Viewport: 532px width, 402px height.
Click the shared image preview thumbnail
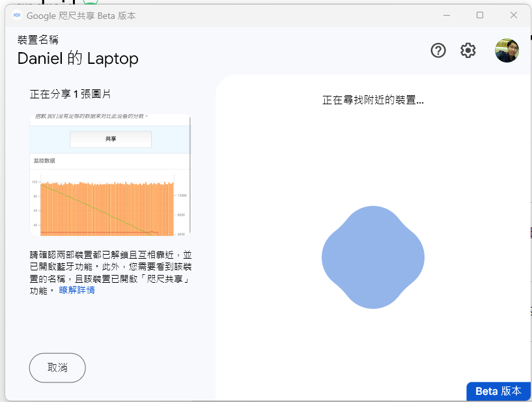[x=110, y=175]
